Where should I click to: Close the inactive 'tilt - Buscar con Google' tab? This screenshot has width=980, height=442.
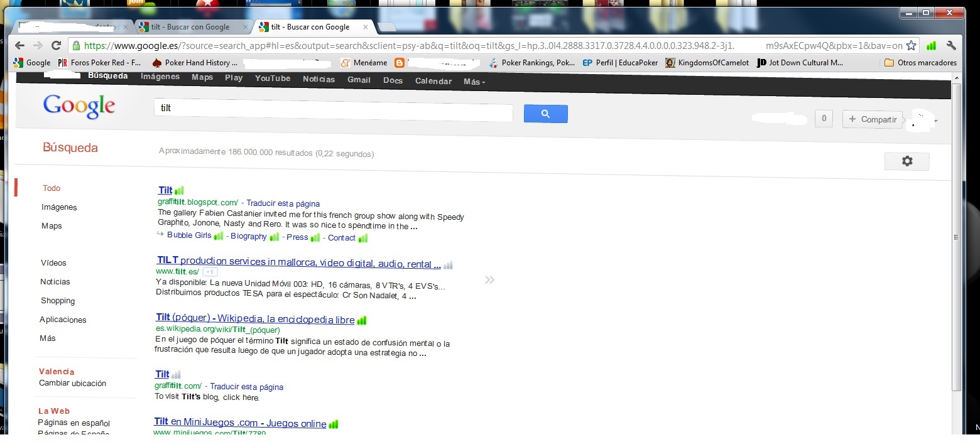[245, 27]
